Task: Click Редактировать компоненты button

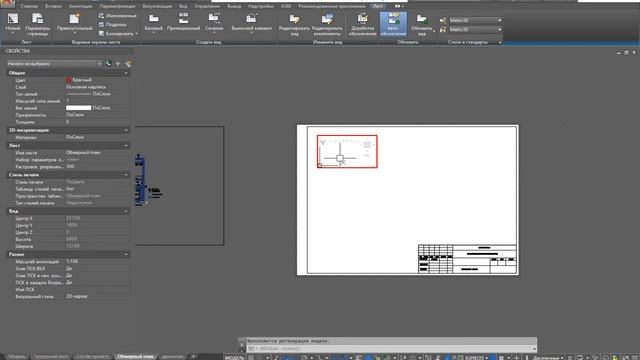Action: pyautogui.click(x=327, y=24)
